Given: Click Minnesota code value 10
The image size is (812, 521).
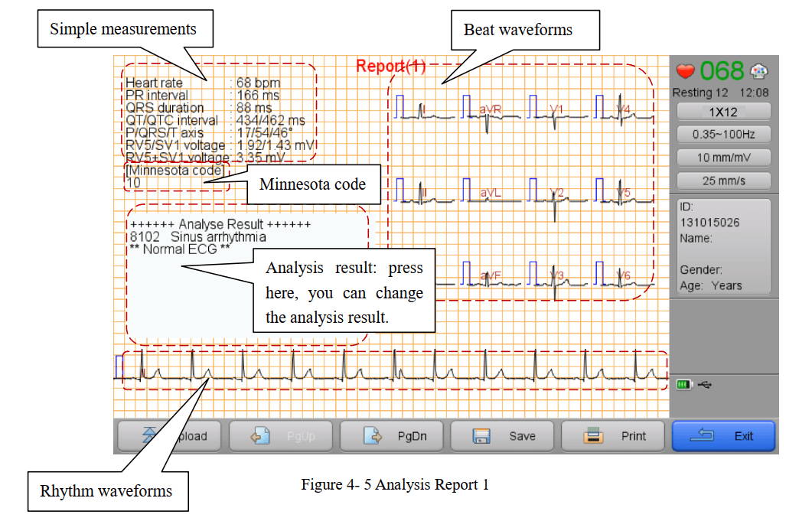Looking at the screenshot, I should [133, 183].
